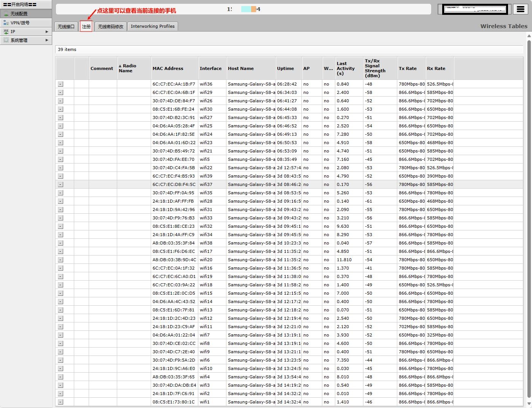The image size is (532, 408).
Task: Click the VPN/拨号 icon in sidebar
Action: (6, 23)
